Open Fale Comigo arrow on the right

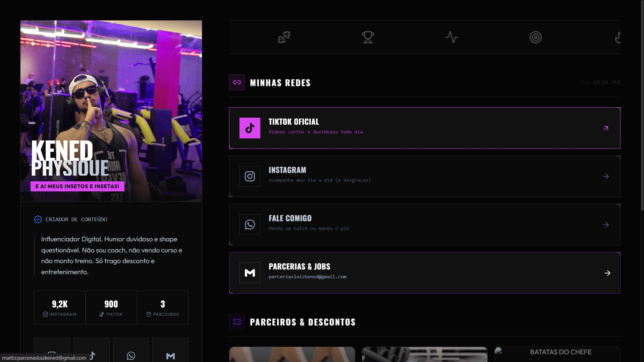click(606, 225)
